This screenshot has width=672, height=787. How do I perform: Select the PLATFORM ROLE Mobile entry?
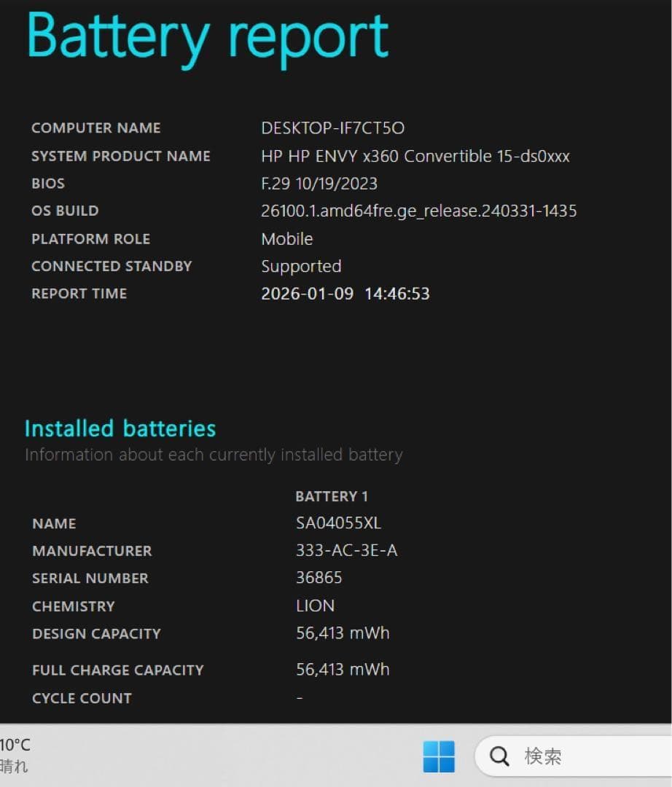pos(286,238)
